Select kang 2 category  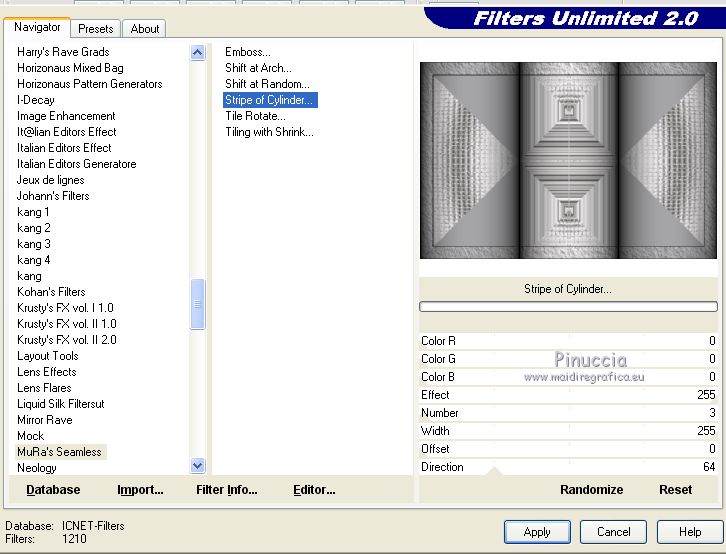click(34, 228)
